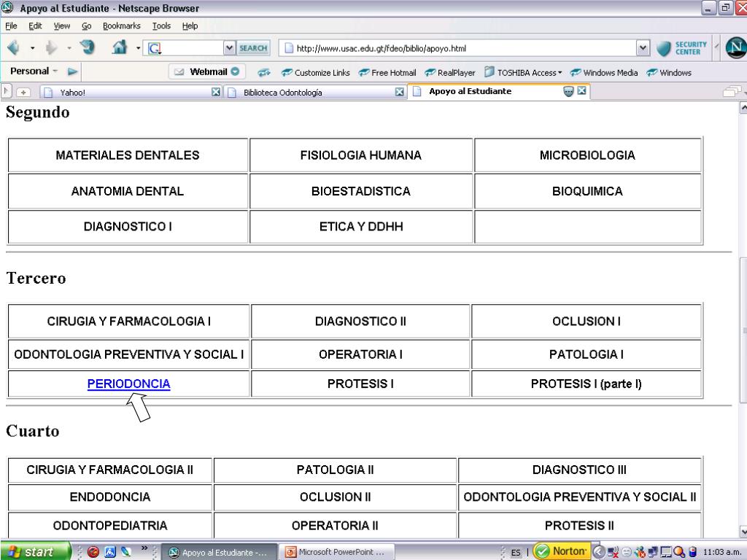
Task: Open Windows Media bookmark
Action: (603, 72)
